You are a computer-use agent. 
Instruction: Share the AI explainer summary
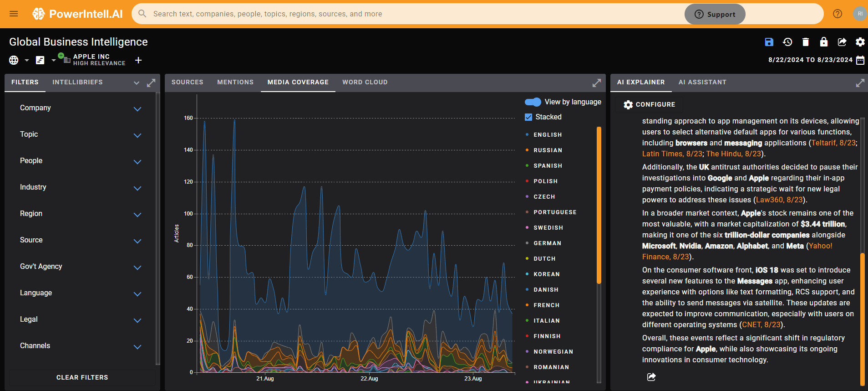(651, 377)
